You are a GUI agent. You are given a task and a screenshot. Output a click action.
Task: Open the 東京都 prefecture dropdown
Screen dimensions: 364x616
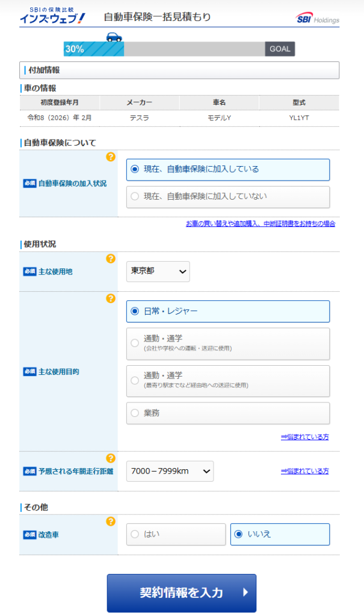point(158,271)
